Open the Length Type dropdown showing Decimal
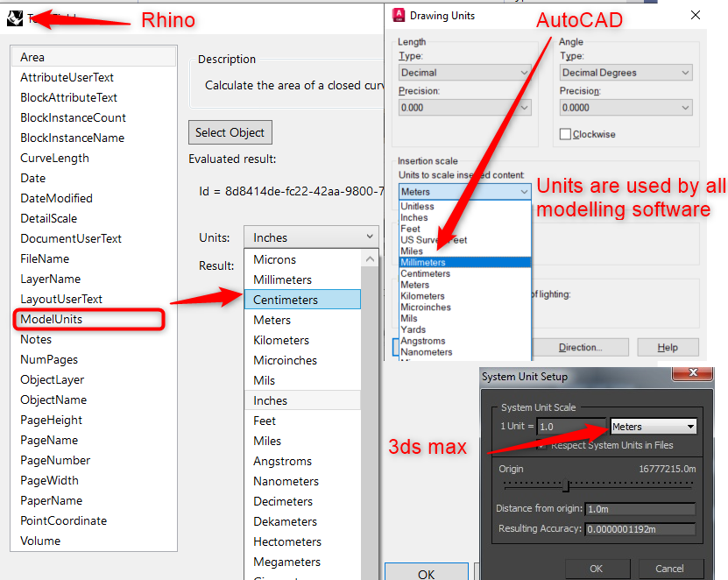The width and height of the screenshot is (728, 580). click(x=463, y=72)
